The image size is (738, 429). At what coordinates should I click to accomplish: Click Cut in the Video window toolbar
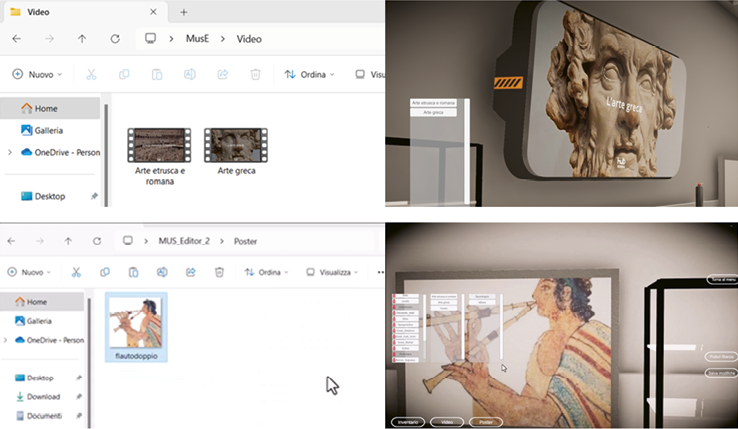click(x=91, y=74)
